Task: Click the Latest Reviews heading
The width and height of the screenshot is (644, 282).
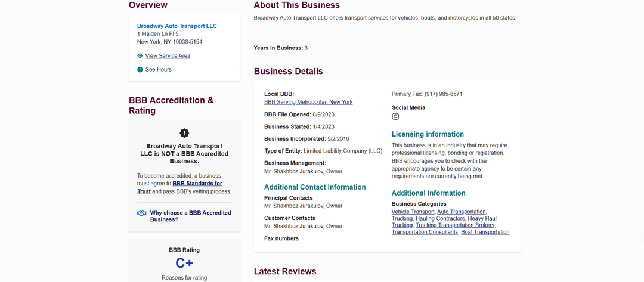Action: pos(285,272)
